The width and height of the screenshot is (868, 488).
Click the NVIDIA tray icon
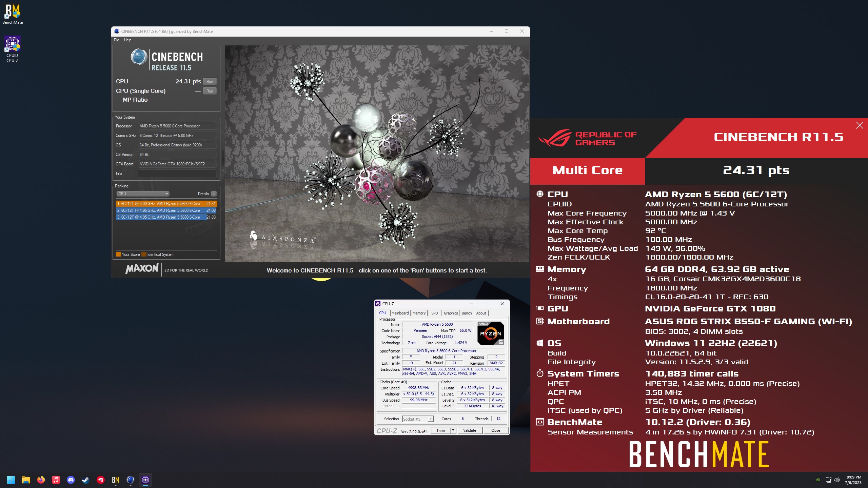pos(818,480)
